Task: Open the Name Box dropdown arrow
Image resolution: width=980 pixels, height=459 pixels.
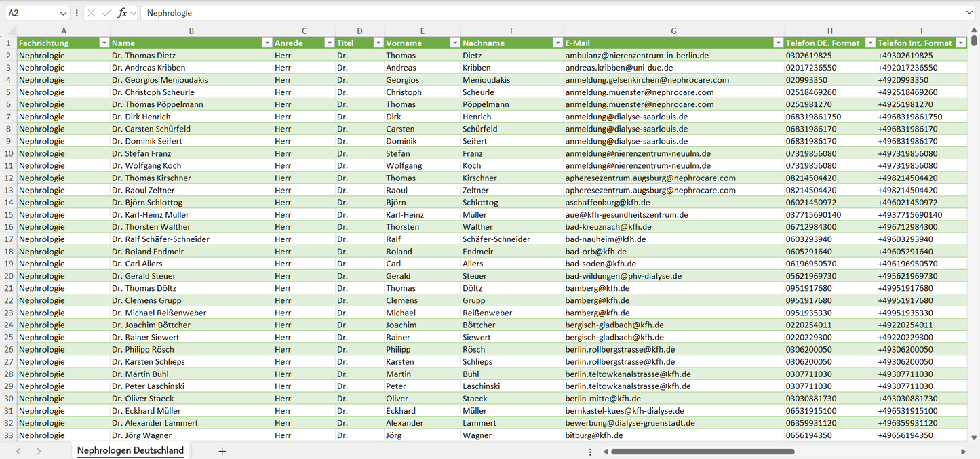Action: click(63, 13)
